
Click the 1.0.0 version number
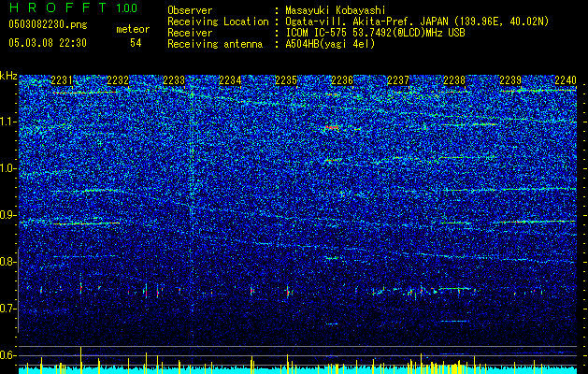point(126,8)
